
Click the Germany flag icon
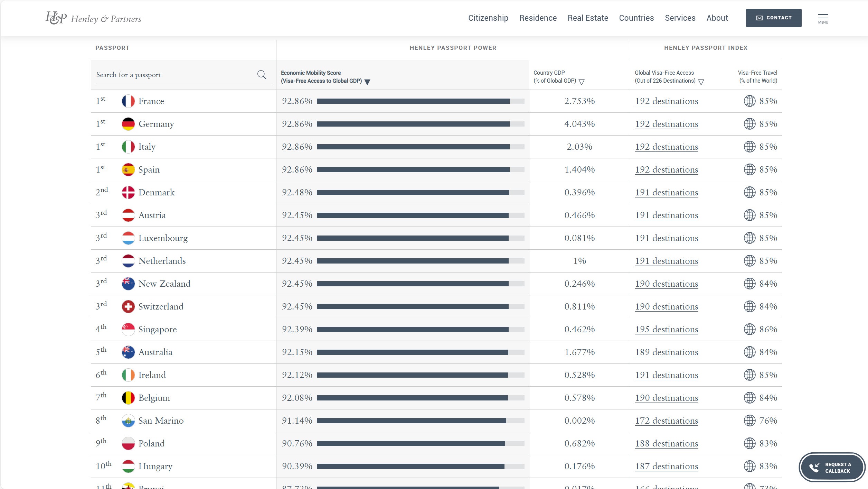pos(128,124)
